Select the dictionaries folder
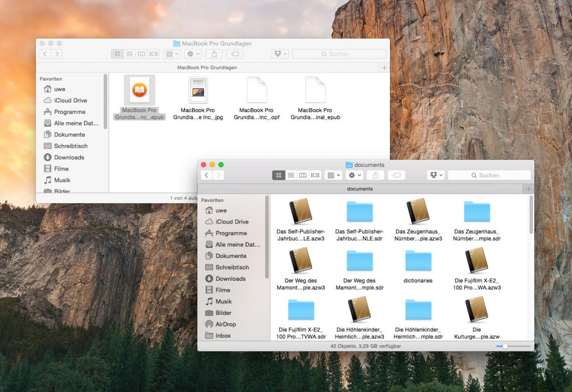This screenshot has width=572, height=392. point(418,261)
